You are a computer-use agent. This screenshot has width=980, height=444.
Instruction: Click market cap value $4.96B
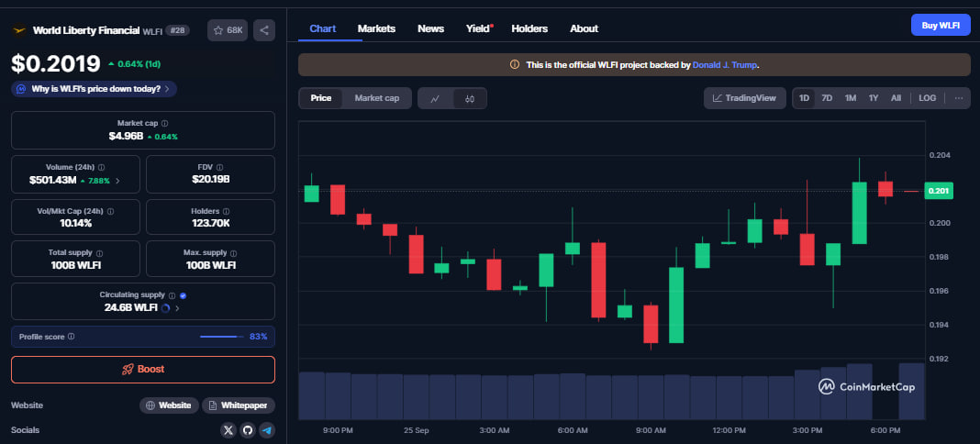[x=126, y=136]
